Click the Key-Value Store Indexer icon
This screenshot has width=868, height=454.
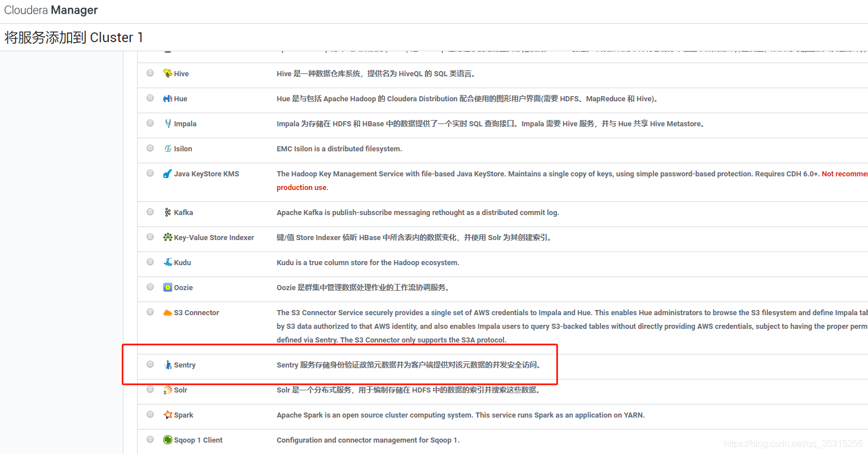point(168,237)
